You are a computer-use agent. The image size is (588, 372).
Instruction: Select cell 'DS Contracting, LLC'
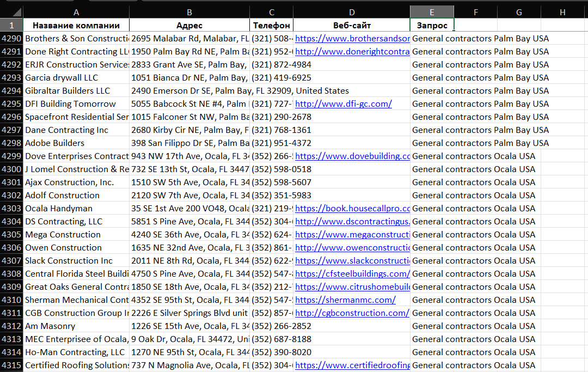pyautogui.click(x=76, y=222)
